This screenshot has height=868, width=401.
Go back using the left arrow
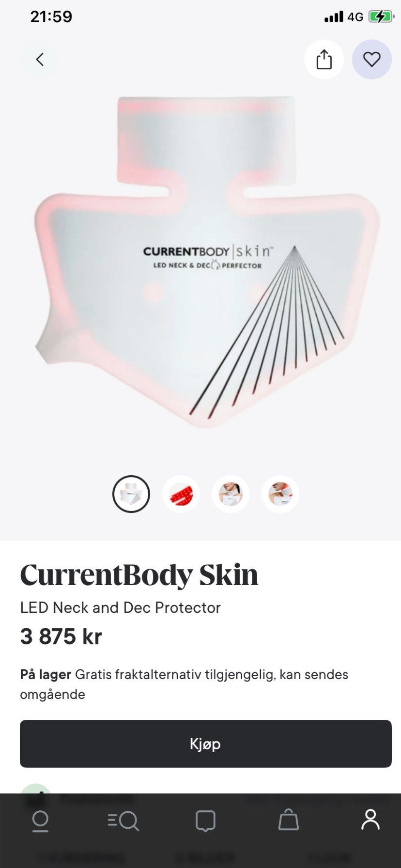pyautogui.click(x=40, y=60)
